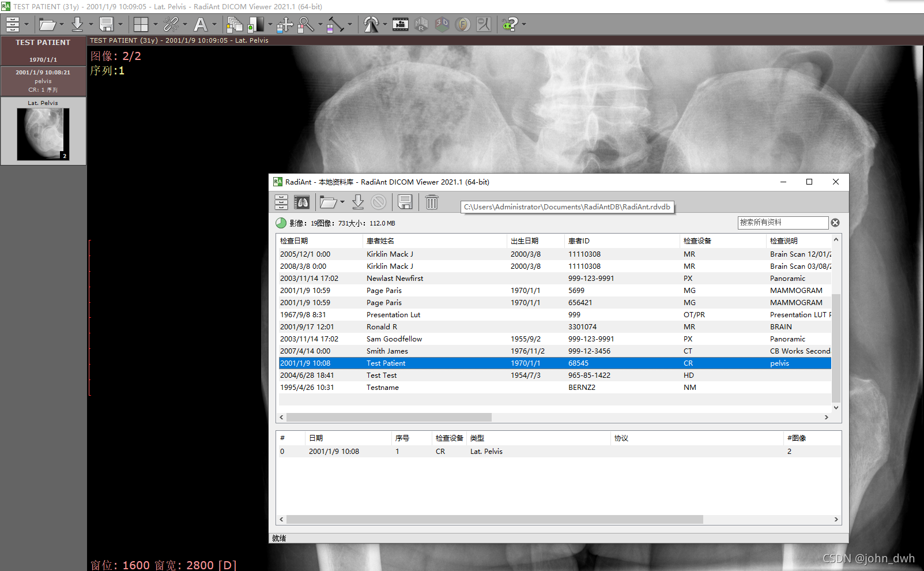Expand the dropdown next to the folder icon
Viewport: 924px width, 571px height.
[x=61, y=24]
